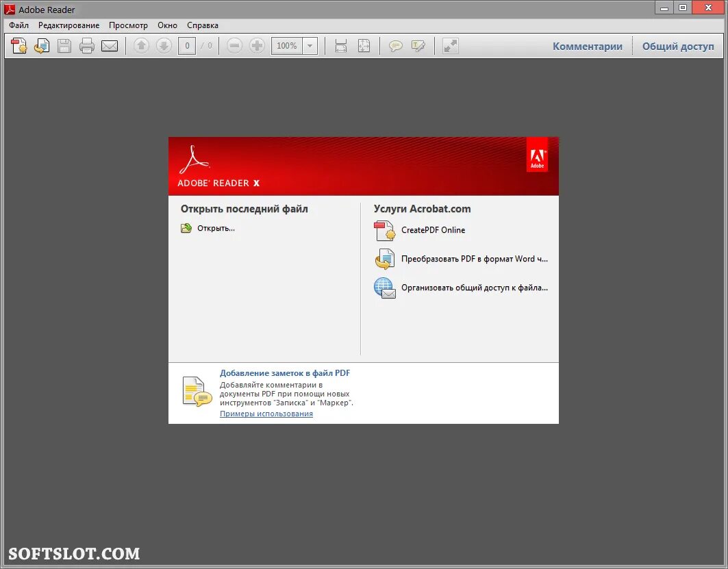Click Примеры использования link

[266, 414]
